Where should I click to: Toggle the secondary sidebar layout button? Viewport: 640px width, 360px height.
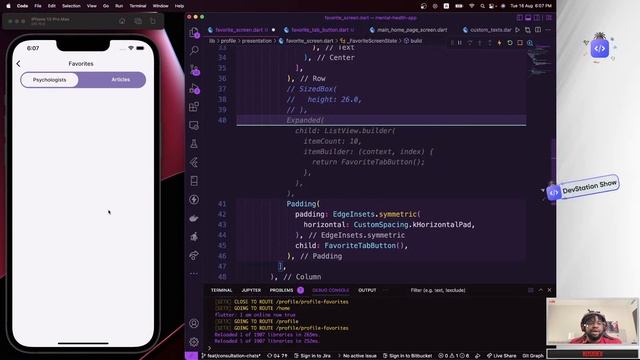(x=537, y=18)
